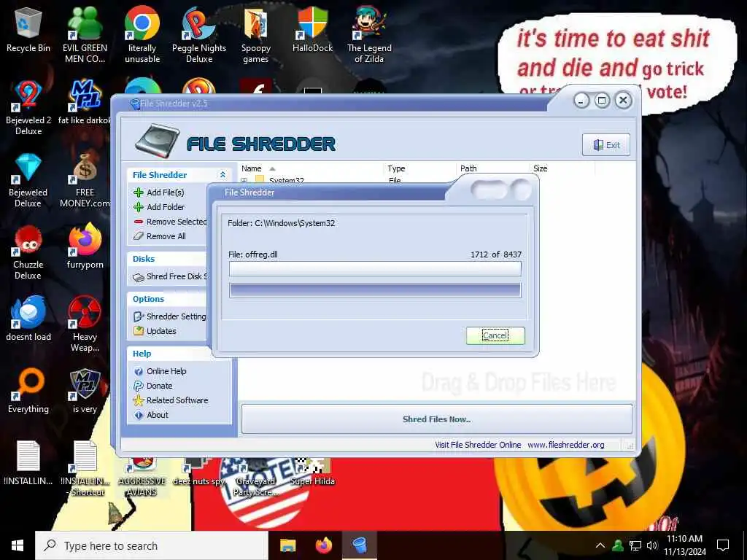Open Related Software entry
Screen dimensions: 747x560
pyautogui.click(x=171, y=400)
